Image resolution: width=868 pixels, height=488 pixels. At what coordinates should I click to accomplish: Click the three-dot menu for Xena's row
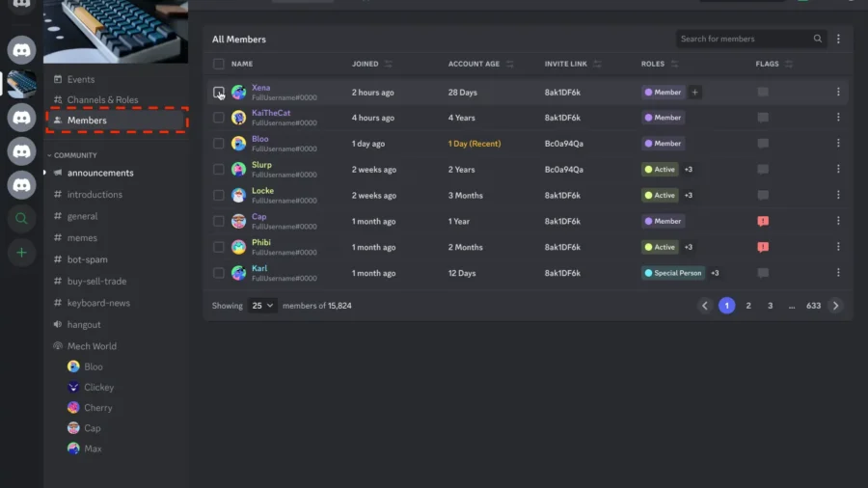click(838, 93)
